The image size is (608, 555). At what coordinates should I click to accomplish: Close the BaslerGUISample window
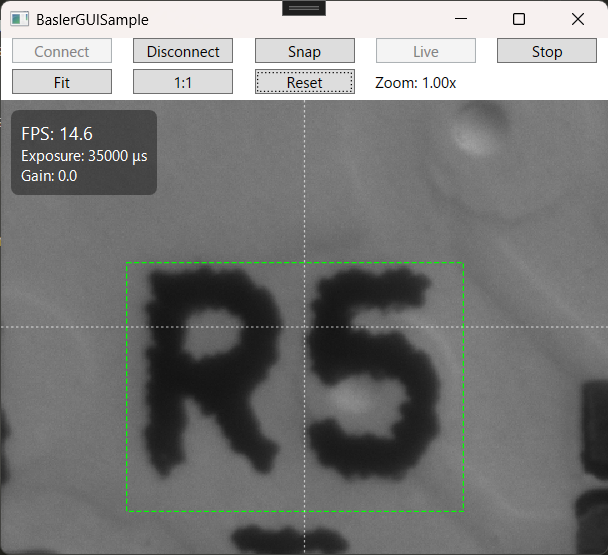click(577, 19)
